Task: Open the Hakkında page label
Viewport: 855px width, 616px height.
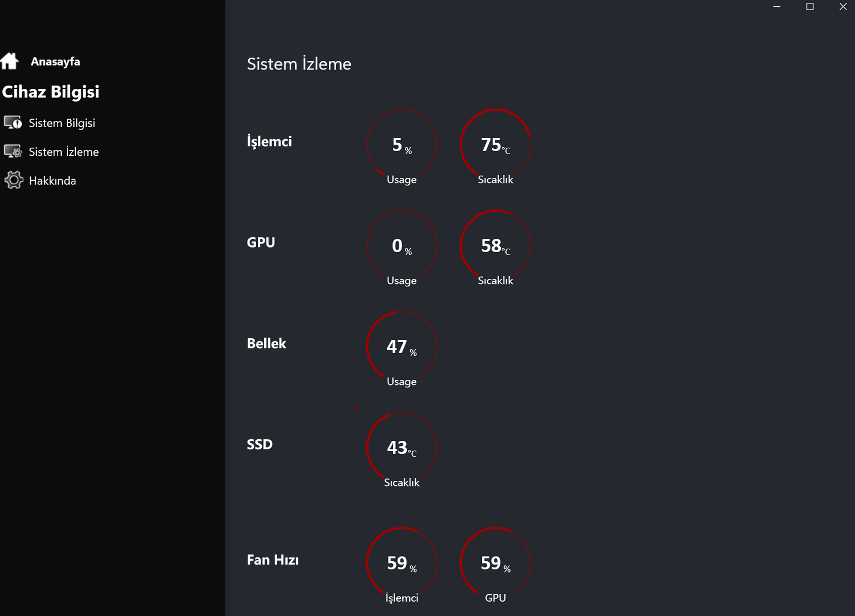Action: [x=52, y=181]
